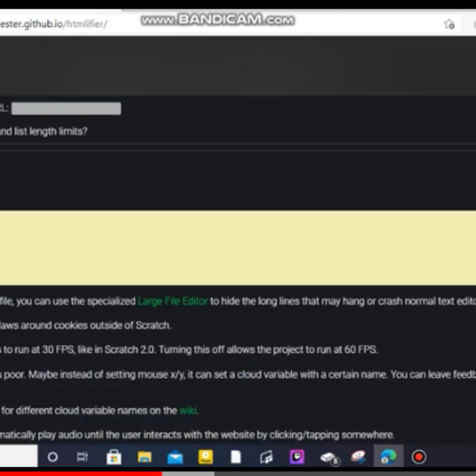Open Task View from the taskbar
476x476 pixels.
click(x=82, y=457)
